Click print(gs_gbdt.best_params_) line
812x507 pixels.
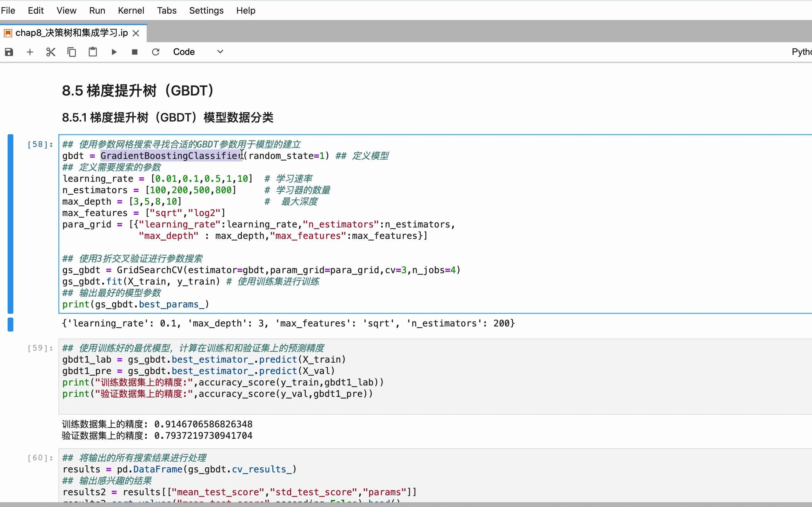coord(136,304)
